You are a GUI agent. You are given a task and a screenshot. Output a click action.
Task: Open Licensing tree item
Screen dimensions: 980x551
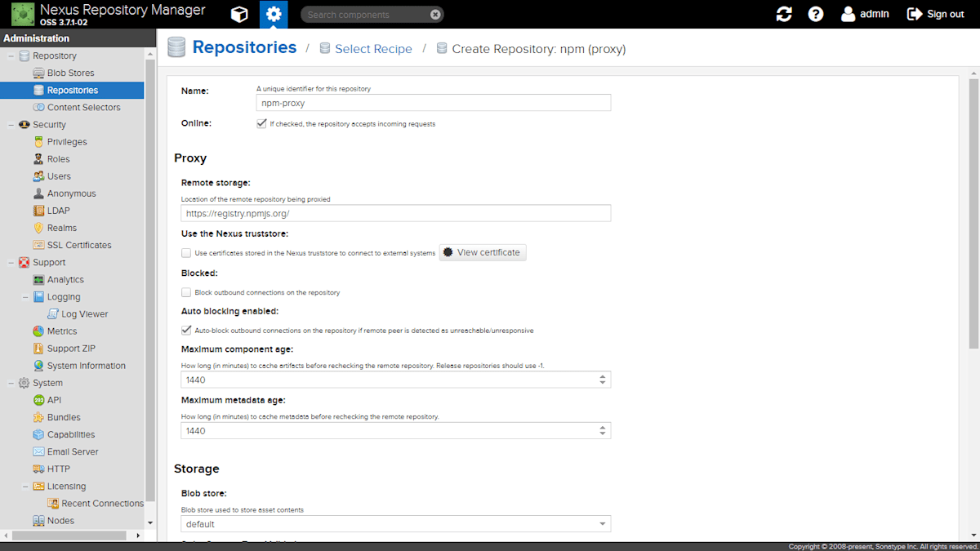(66, 487)
